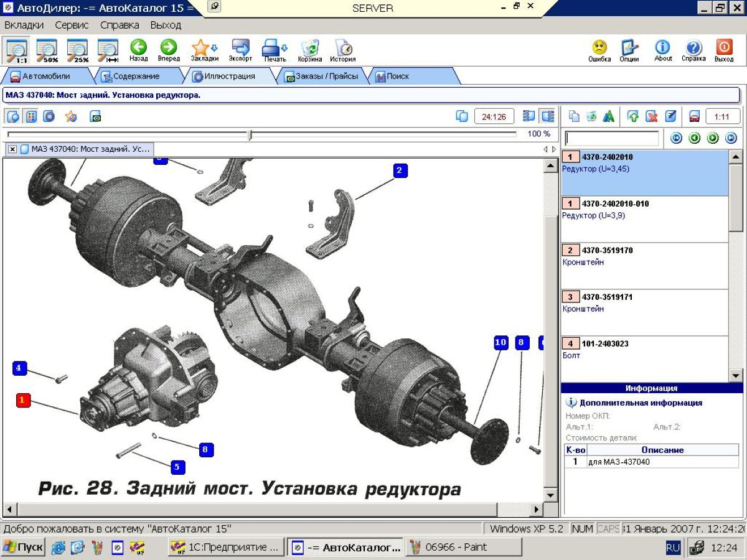Viewport: 747px width, 560px height.
Task: Open the Корзина (Basket) icon
Action: (309, 48)
